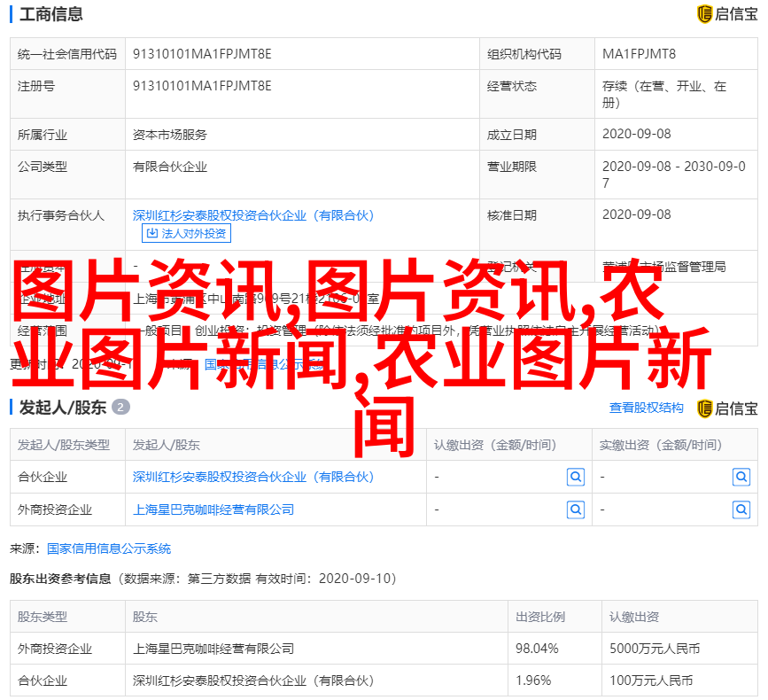768x700 pixels.
Task: Click the 认缴出资 magnifier icon in 合伙企业 row
Action: (x=576, y=477)
